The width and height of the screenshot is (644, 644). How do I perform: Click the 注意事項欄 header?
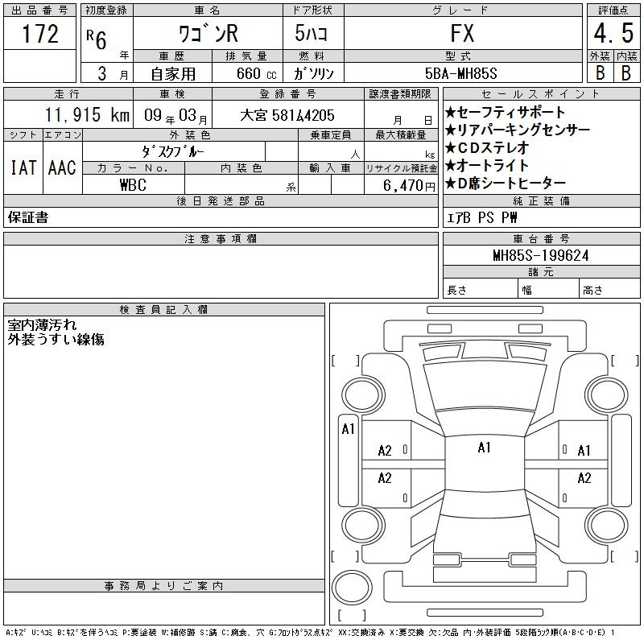[x=221, y=238]
